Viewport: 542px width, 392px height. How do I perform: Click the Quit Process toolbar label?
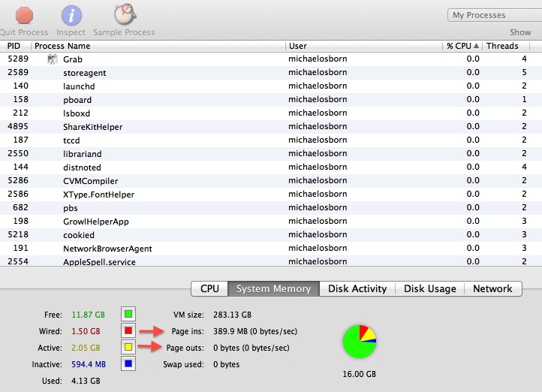click(x=24, y=32)
